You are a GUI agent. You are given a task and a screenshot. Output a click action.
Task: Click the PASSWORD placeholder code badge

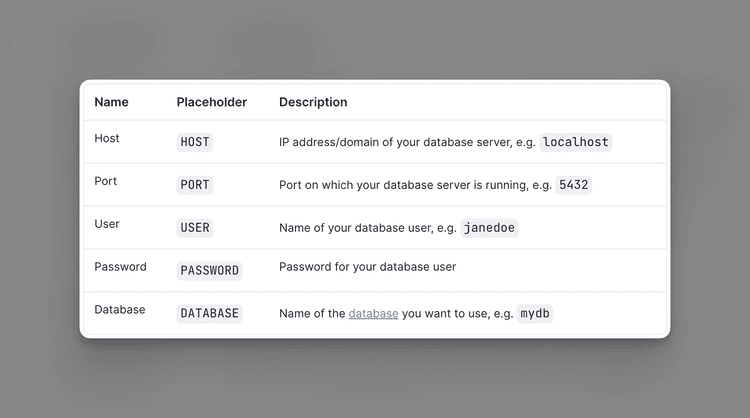[x=210, y=270]
